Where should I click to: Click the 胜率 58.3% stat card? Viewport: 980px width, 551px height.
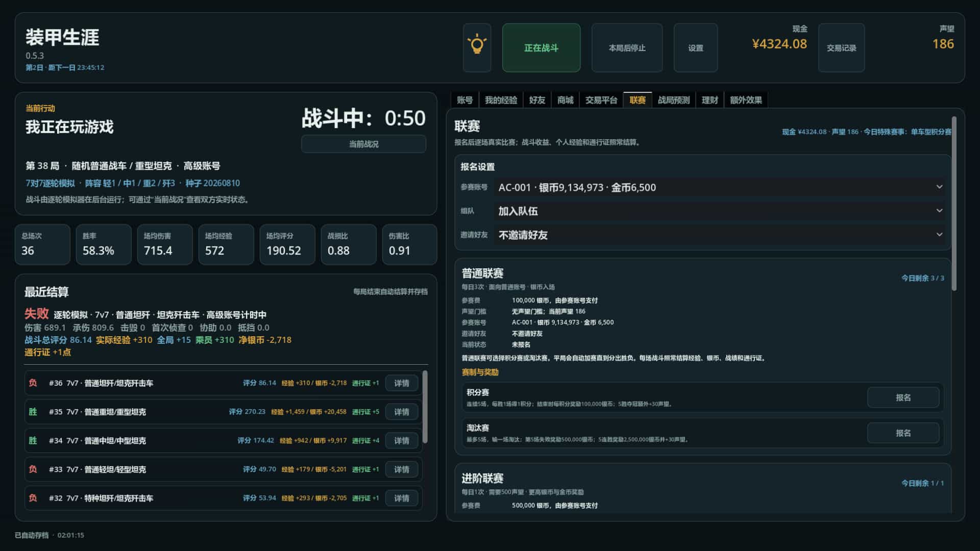104,244
